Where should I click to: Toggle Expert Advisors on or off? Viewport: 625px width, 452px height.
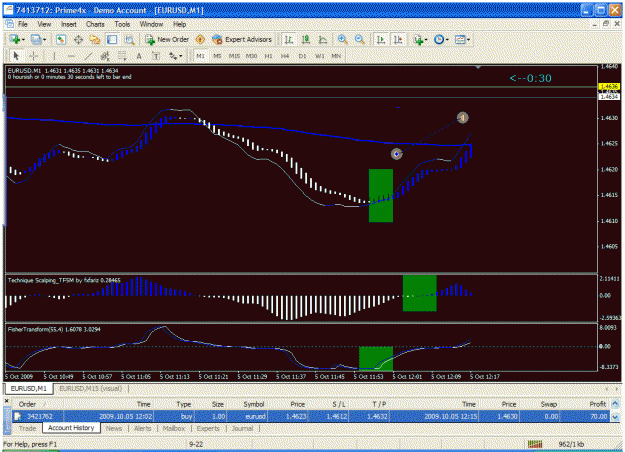[x=242, y=39]
